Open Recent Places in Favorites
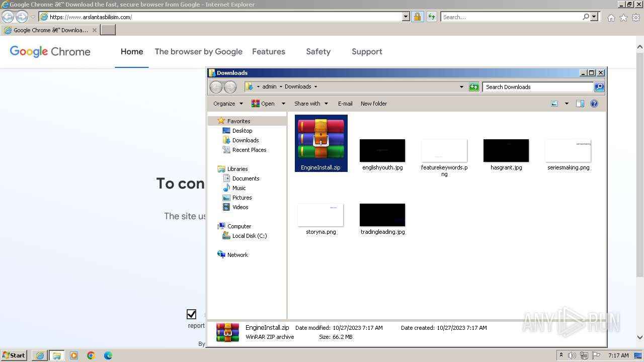This screenshot has height=362, width=644. tap(249, 150)
